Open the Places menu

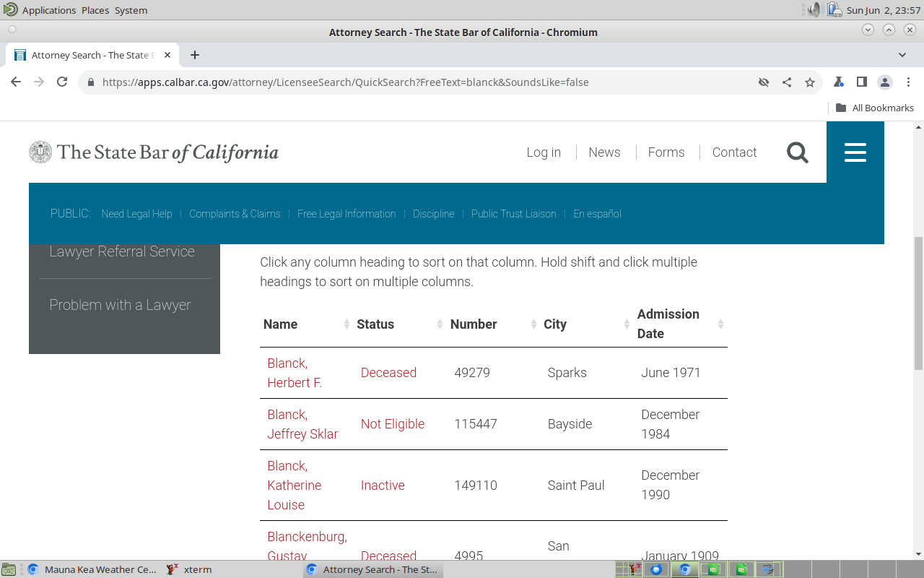click(95, 10)
